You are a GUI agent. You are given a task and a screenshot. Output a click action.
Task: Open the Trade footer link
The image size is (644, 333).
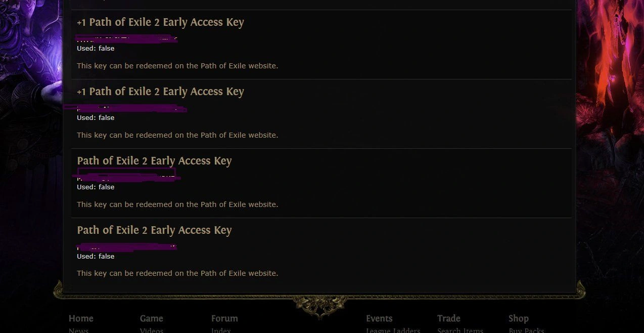click(x=449, y=318)
